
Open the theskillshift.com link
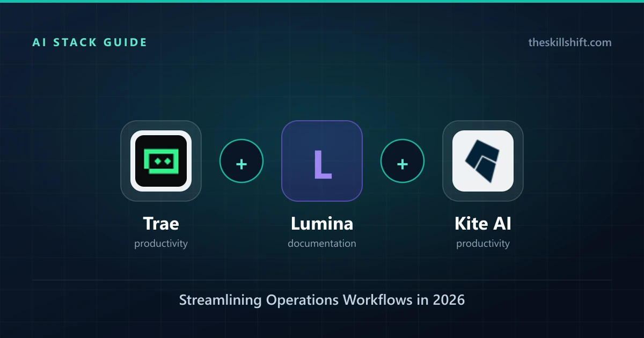tap(570, 42)
